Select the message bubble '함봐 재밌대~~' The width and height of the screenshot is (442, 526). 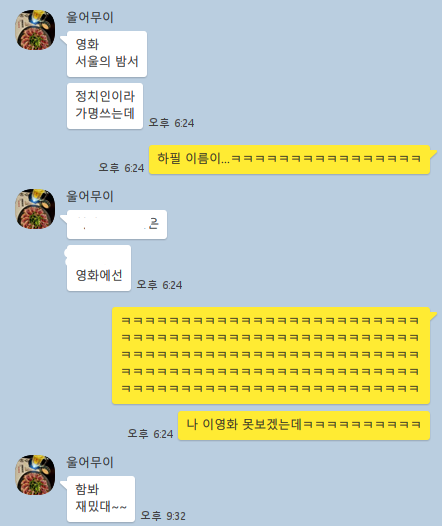(101, 499)
